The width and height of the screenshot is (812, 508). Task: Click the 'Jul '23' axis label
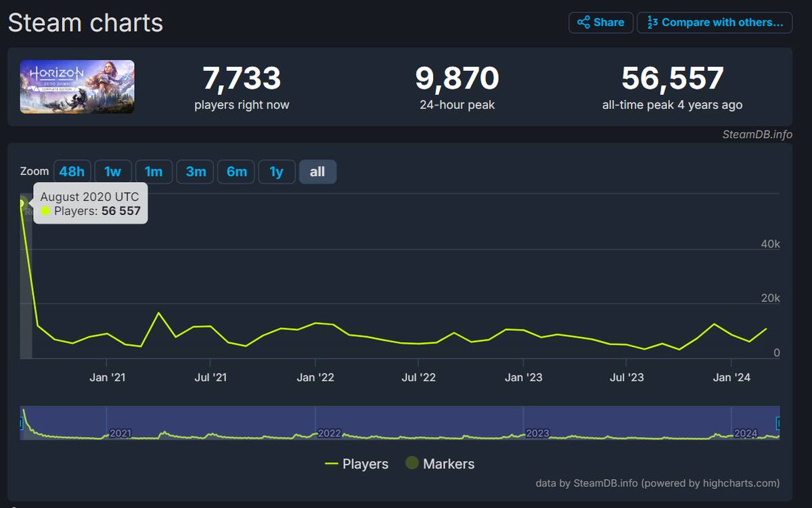click(627, 377)
